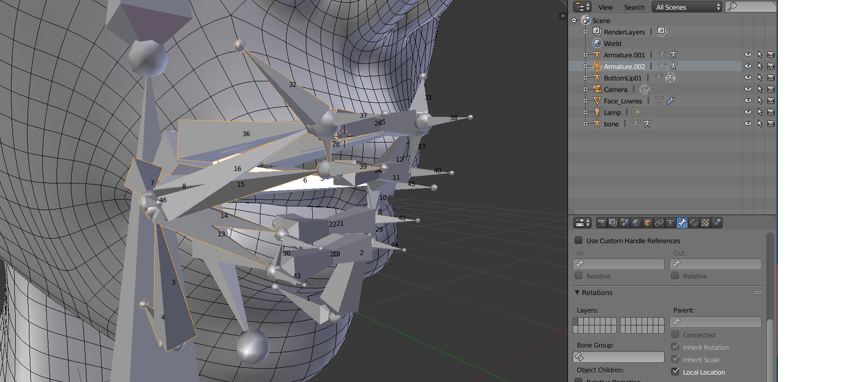This screenshot has width=868, height=382.
Task: Hide Armature.002 with its eye icon
Action: click(748, 66)
